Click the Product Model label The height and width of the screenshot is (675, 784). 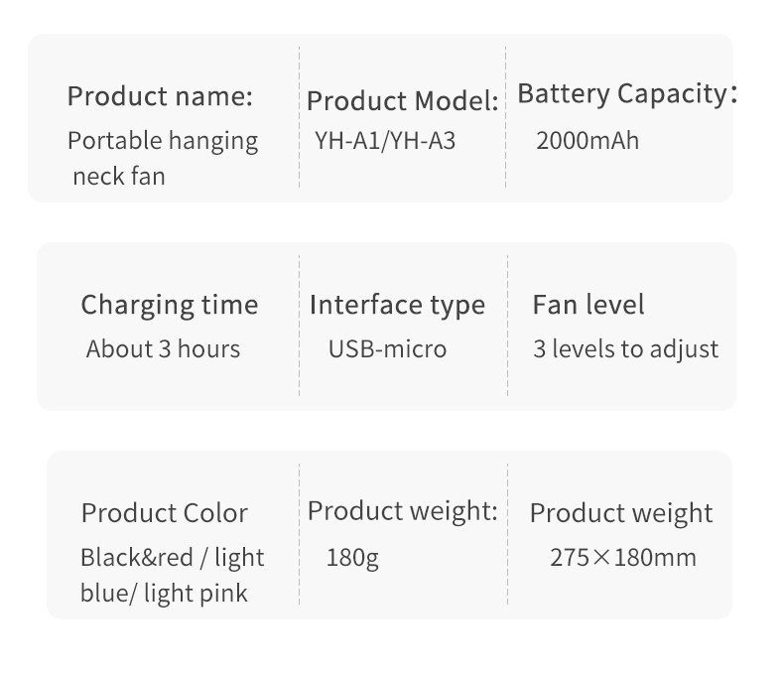[x=403, y=101]
